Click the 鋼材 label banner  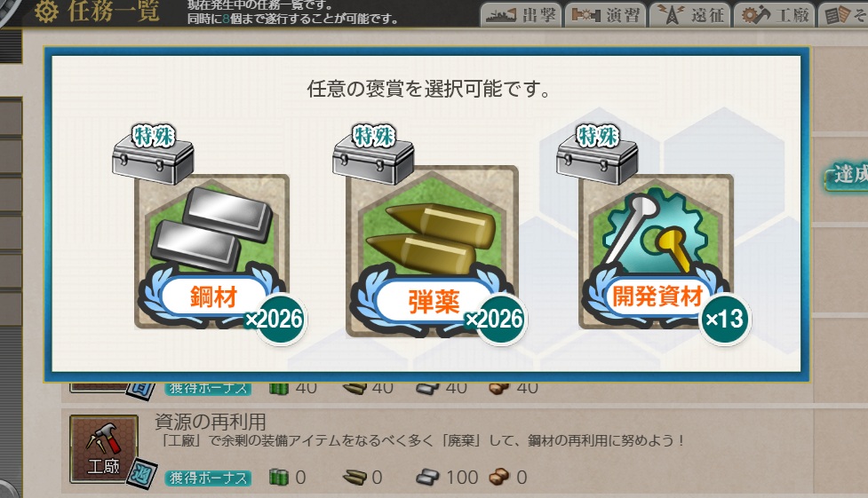[214, 296]
